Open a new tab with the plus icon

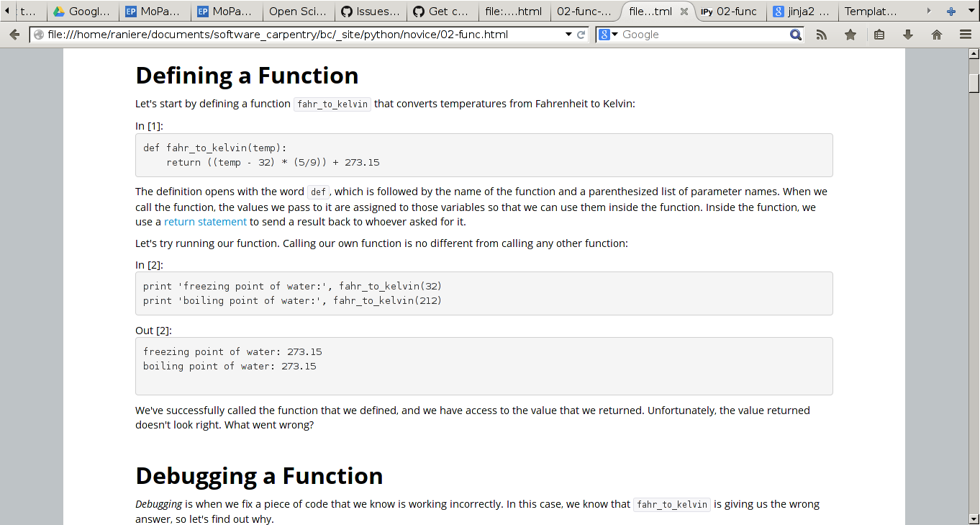coord(951,12)
